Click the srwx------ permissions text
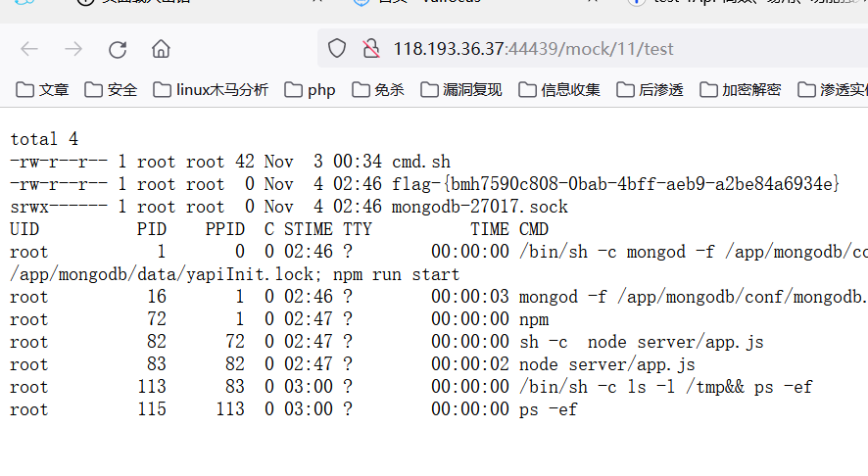 (59, 207)
